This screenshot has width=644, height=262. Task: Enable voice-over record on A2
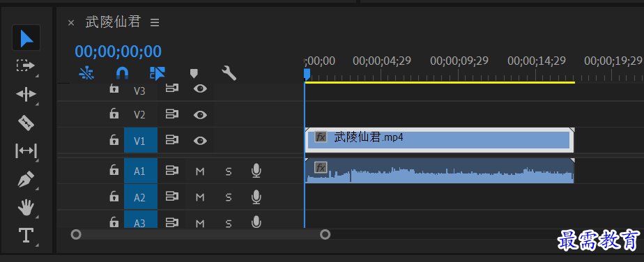click(256, 197)
